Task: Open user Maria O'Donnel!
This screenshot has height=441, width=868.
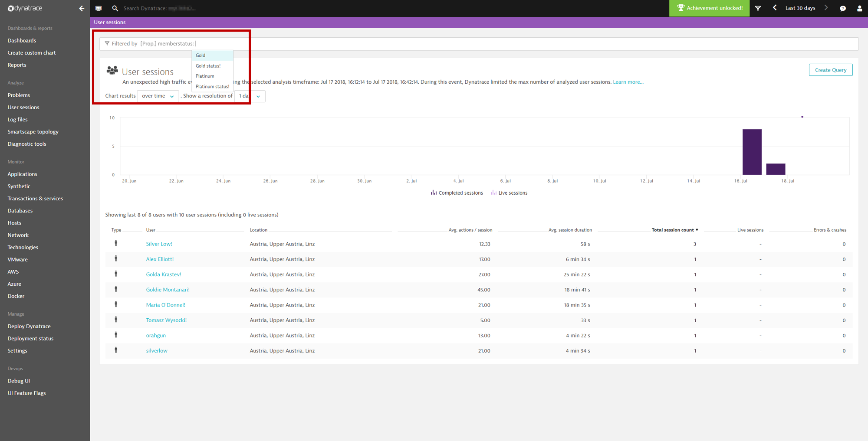Action: pos(165,305)
